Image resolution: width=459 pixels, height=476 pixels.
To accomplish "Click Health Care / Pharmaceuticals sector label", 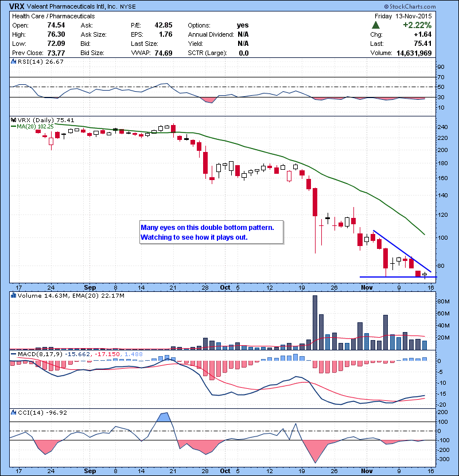I will point(53,16).
